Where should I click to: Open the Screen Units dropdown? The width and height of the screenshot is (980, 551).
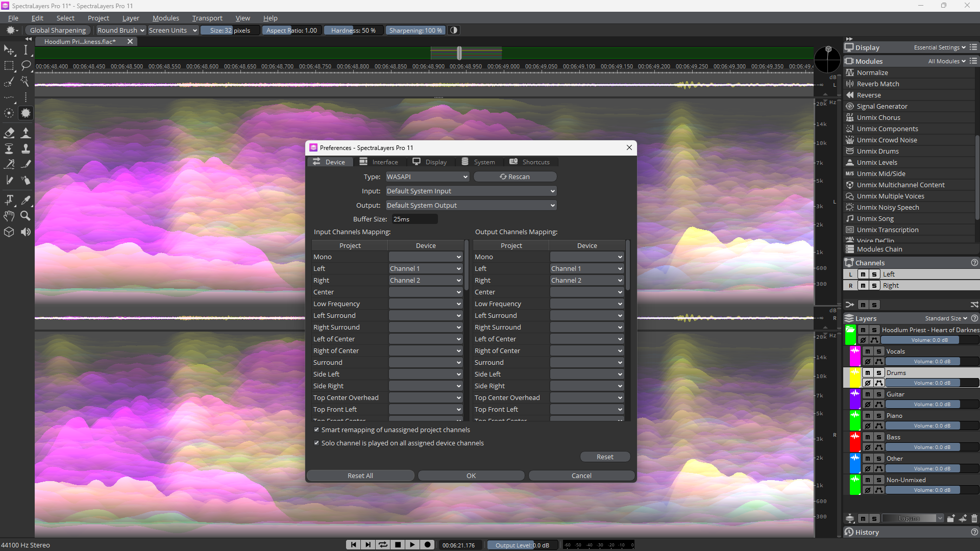tap(173, 30)
